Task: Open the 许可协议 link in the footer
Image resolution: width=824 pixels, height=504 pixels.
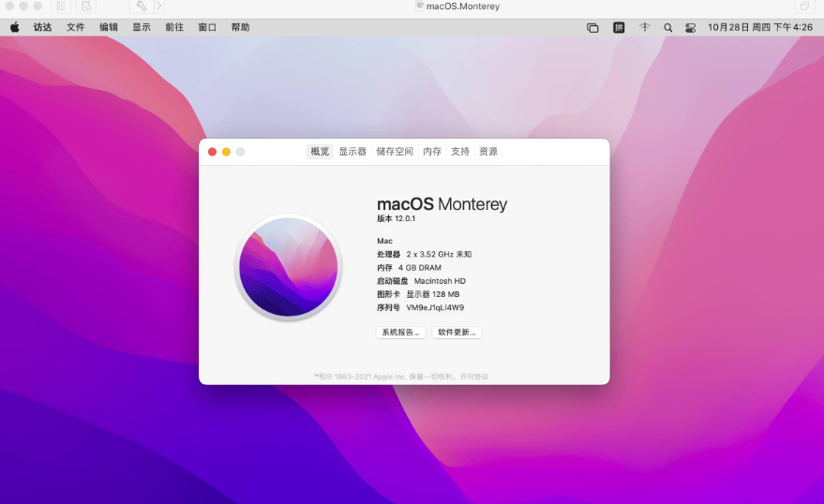Action: (x=474, y=377)
